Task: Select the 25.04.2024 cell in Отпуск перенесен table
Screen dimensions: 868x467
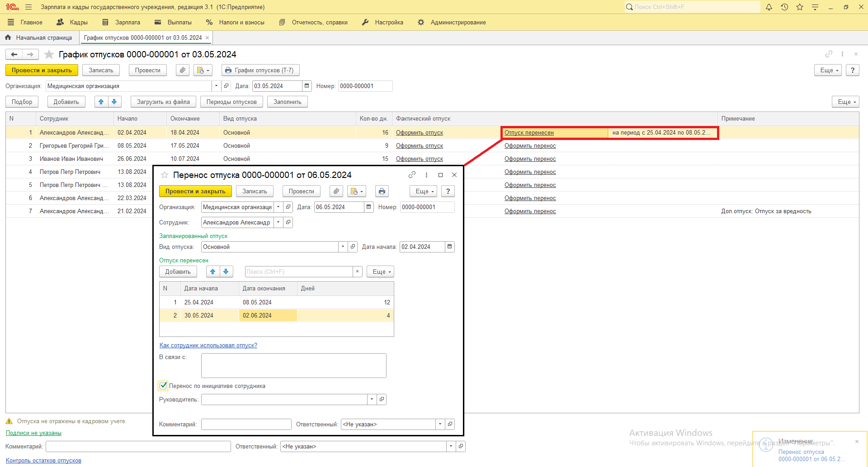Action: 210,303
